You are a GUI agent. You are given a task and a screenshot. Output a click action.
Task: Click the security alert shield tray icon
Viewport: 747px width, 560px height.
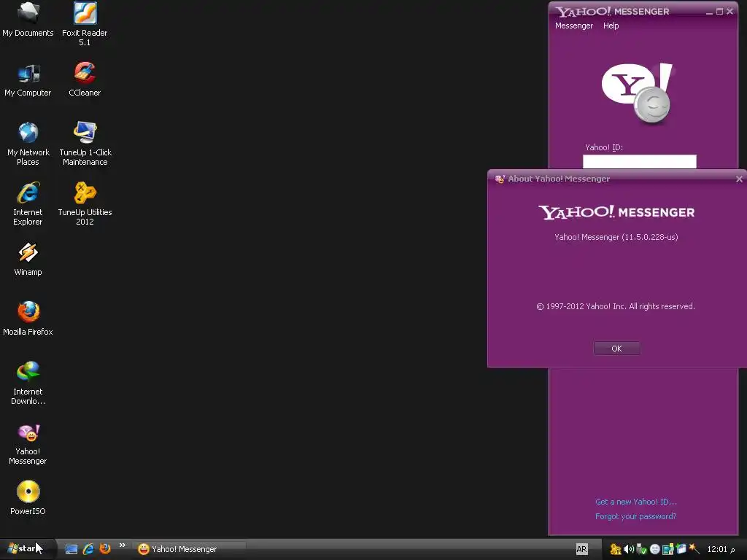[x=615, y=550]
